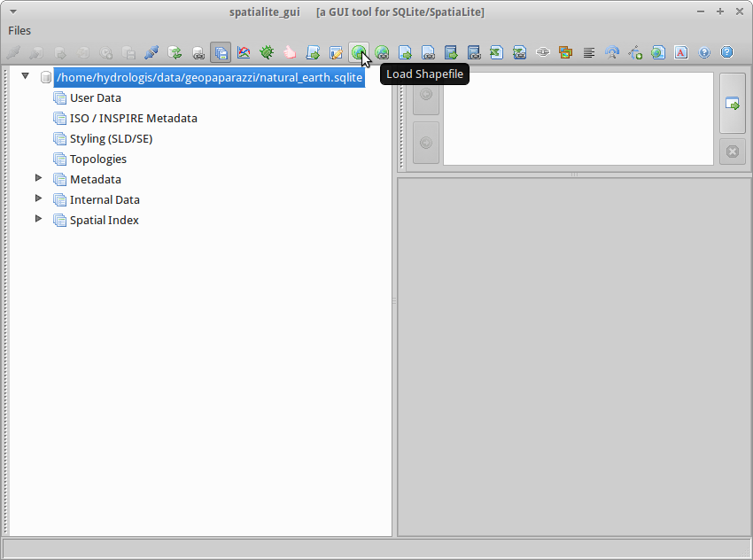Viewport: 753px width, 560px height.
Task: Expand the Spatial Index tree node
Action: [x=38, y=219]
